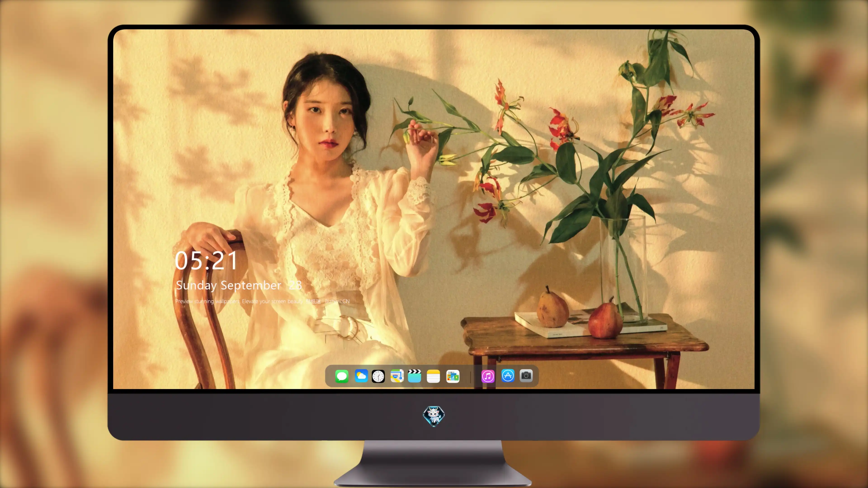The width and height of the screenshot is (868, 488).
Task: Launch the iTunes Store music icon
Action: (x=488, y=376)
